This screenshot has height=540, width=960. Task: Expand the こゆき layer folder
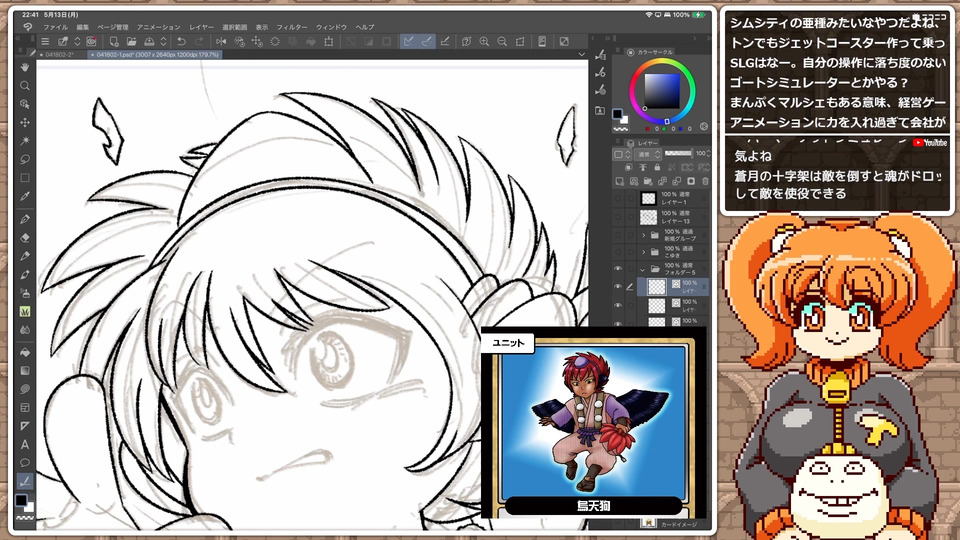tap(643, 252)
